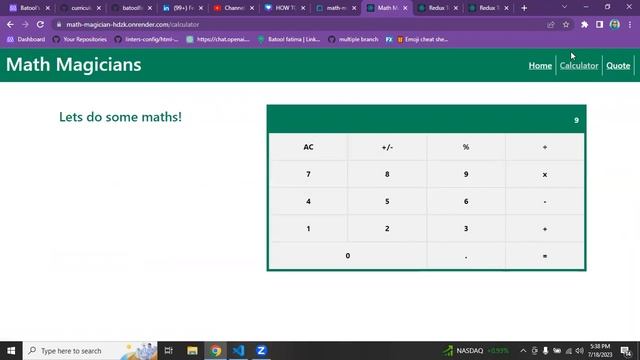The image size is (640, 360).
Task: Click the taskbar search box
Action: (90, 351)
